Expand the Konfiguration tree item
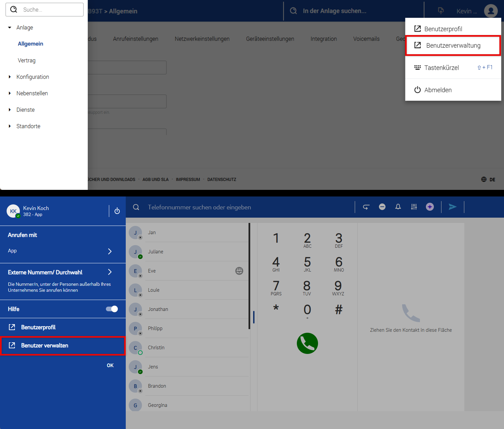Screen dimensions: 504x429 (x=10, y=77)
